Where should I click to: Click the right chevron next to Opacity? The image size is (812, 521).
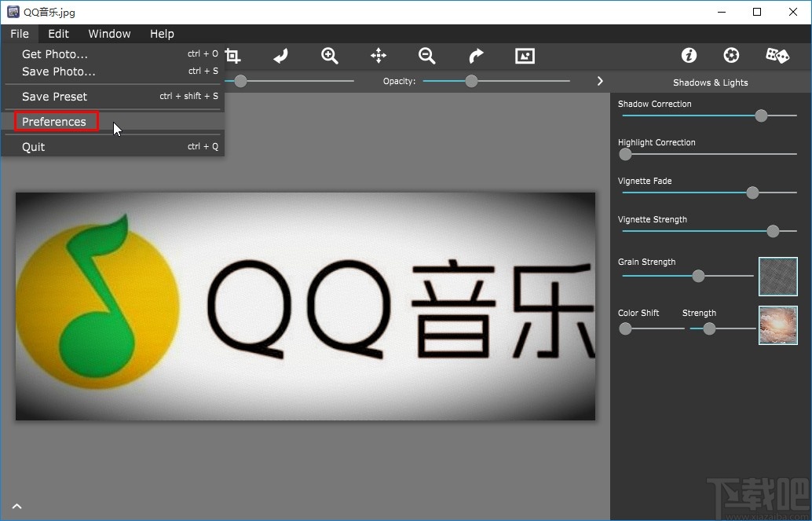pos(600,81)
